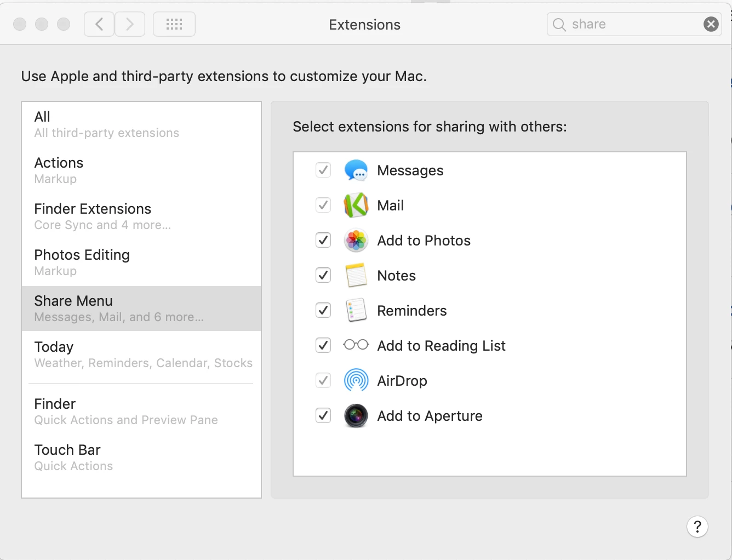Click the green zoom window button
Image resolution: width=732 pixels, height=560 pixels.
tap(64, 24)
